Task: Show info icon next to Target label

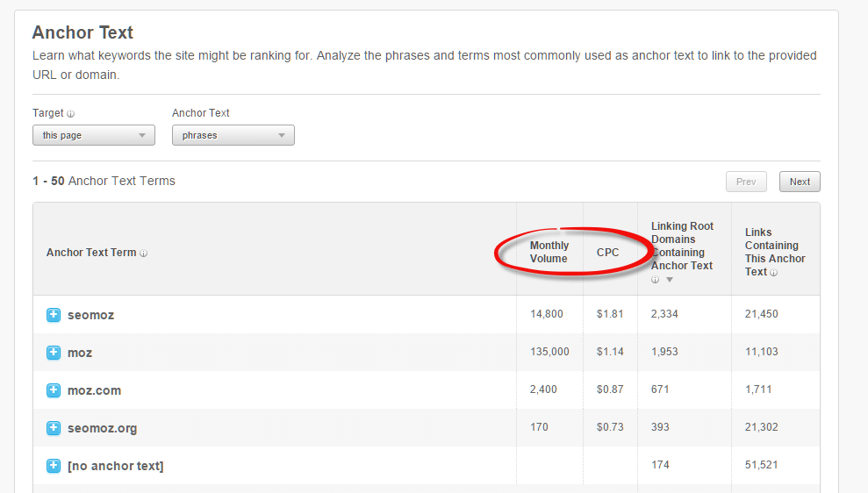Action: coord(70,114)
